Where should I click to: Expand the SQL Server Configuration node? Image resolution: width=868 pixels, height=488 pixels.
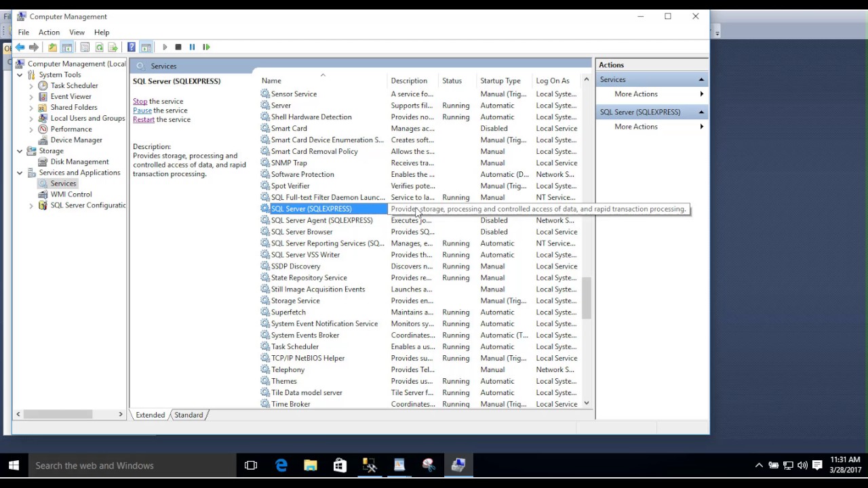click(x=31, y=205)
